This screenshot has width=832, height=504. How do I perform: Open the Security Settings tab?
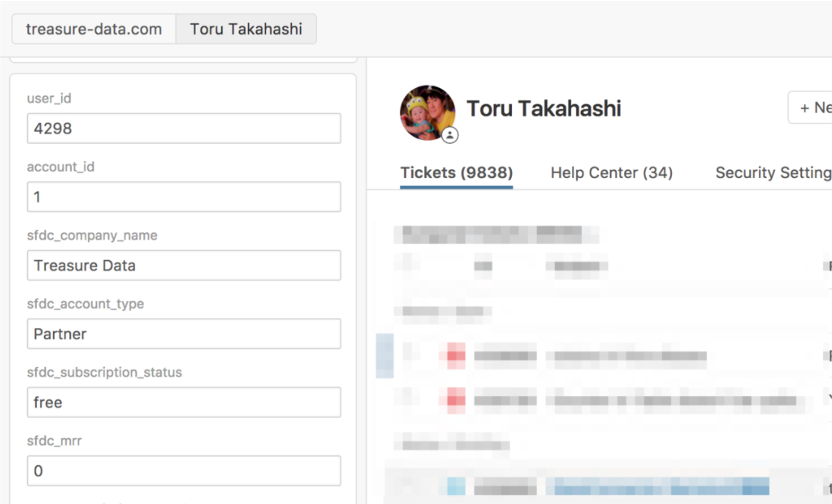click(773, 173)
